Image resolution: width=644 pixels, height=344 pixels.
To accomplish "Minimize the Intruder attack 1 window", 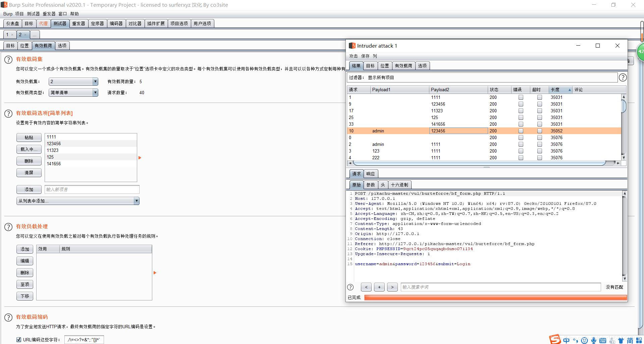I will [578, 46].
